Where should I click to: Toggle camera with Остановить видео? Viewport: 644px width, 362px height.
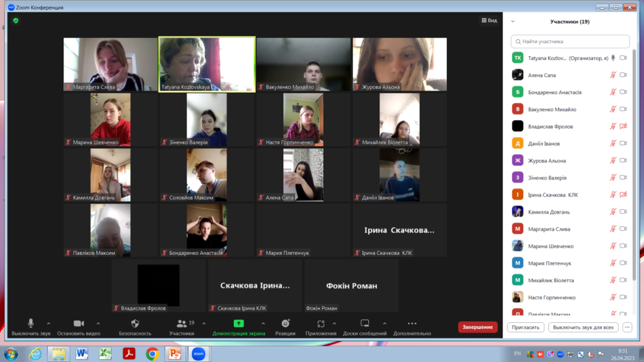78,323
